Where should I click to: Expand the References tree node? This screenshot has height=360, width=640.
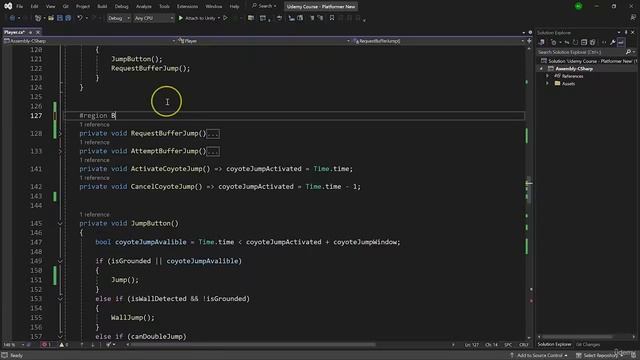point(548,76)
